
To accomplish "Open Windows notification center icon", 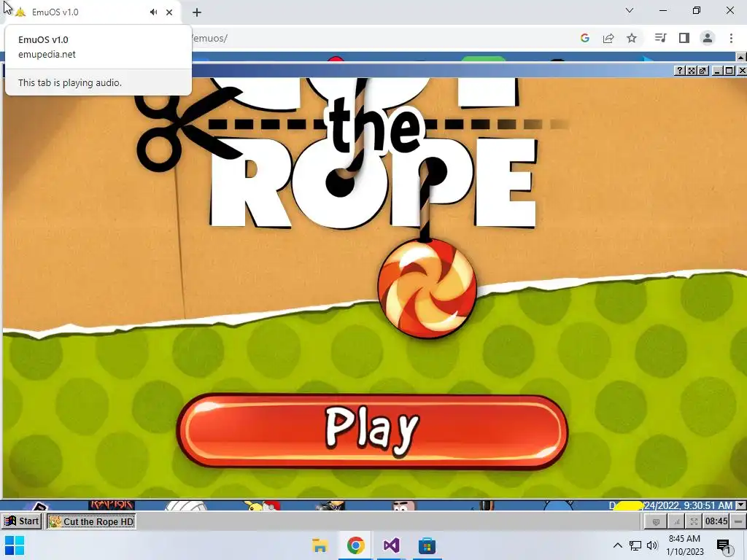I will pos(724,546).
